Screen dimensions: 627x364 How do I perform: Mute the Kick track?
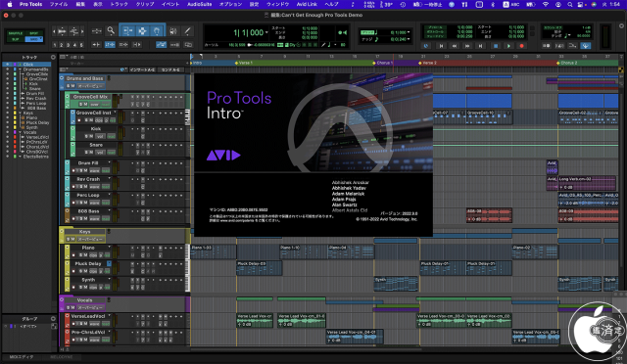[91, 136]
